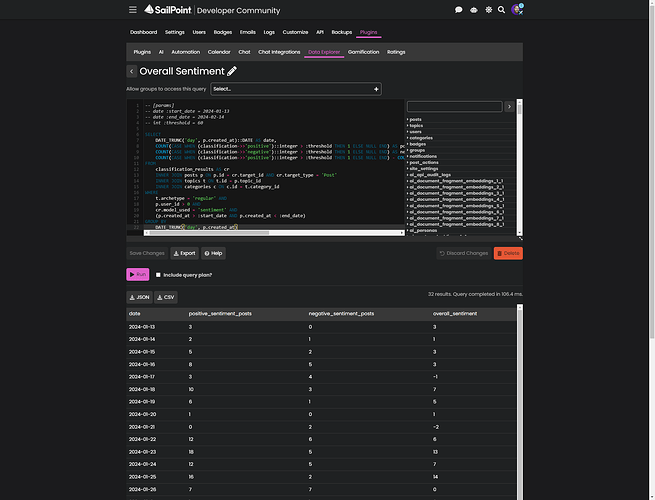The width and height of the screenshot is (655, 500).
Task: Expand the users table in schema
Action: pos(415,132)
